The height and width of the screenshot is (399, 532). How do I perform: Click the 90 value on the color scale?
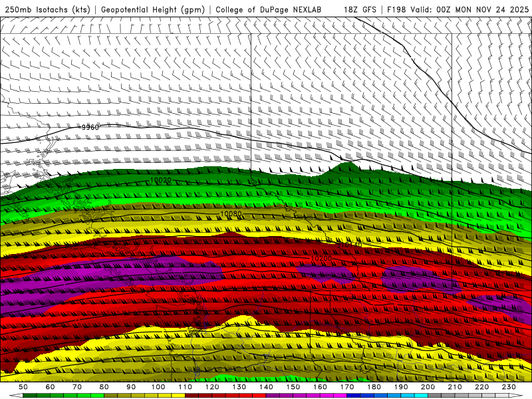click(x=131, y=387)
